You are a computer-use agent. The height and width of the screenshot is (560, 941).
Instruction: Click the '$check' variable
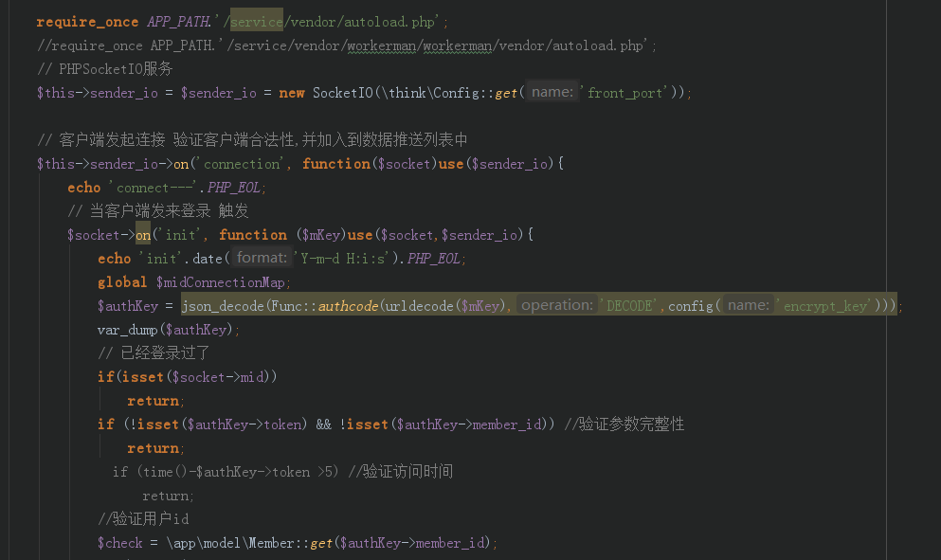(x=120, y=543)
